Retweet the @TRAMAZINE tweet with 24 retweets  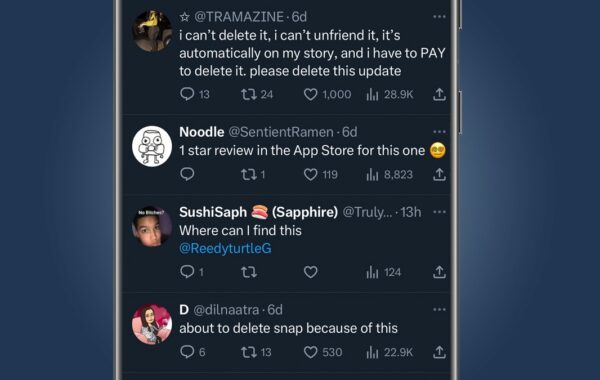coord(249,95)
